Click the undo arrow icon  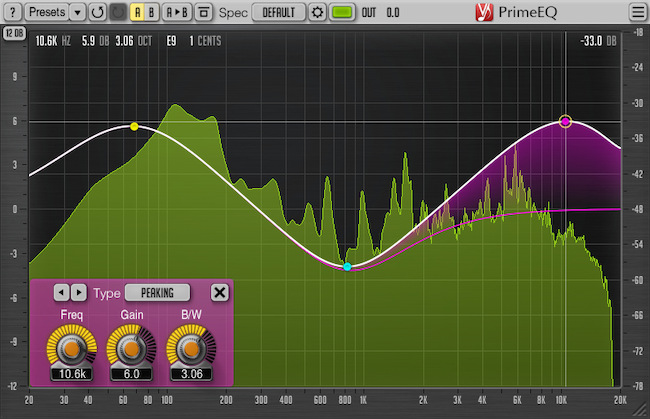pyautogui.click(x=98, y=12)
